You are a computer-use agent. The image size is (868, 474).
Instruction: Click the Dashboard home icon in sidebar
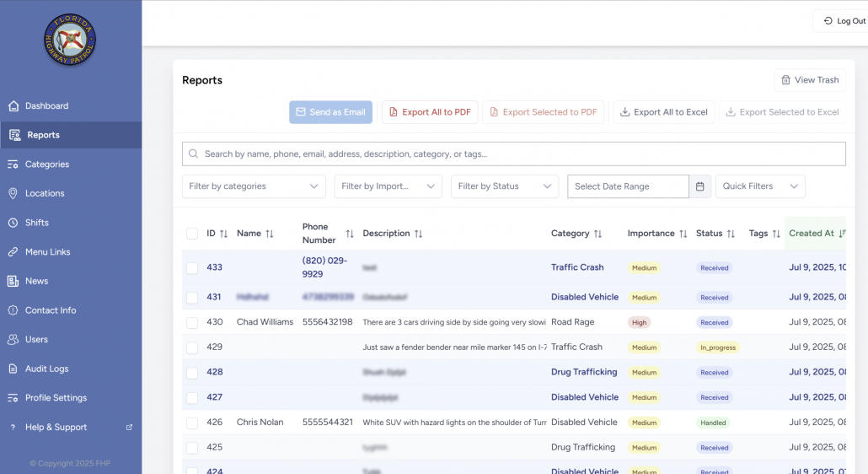tap(13, 106)
